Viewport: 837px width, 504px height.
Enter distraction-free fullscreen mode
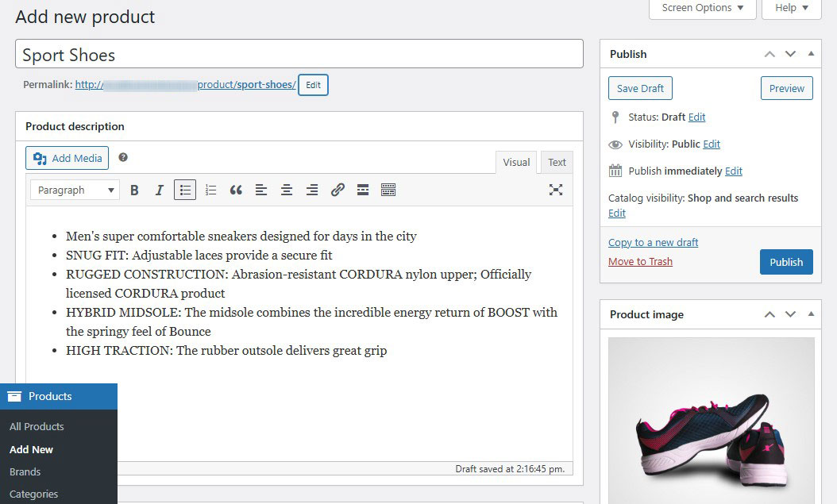click(x=556, y=190)
